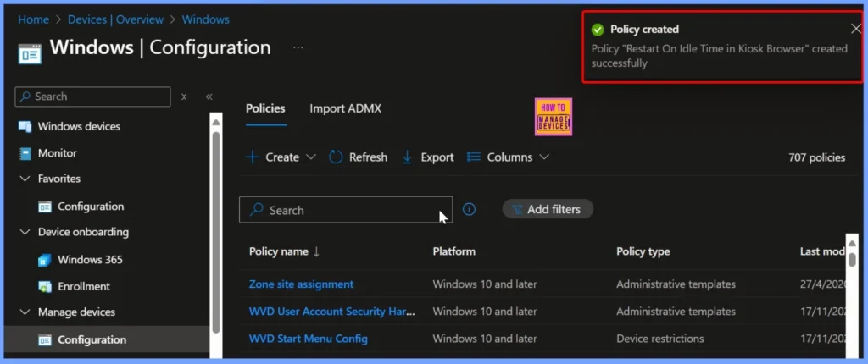Collapse the Favorites section
This screenshot has width=868, height=364.
25,179
